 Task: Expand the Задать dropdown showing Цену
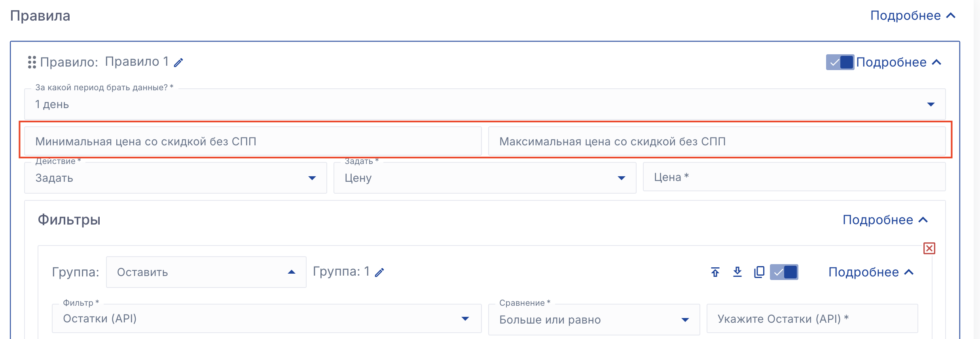pyautogui.click(x=485, y=178)
